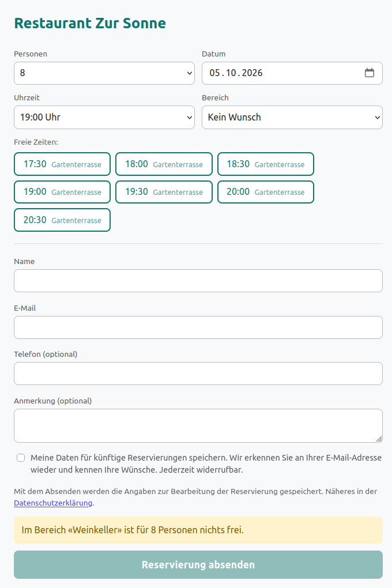Viewport: 392px width, 588px height.
Task: Focus the Name input field
Action: pos(198,281)
